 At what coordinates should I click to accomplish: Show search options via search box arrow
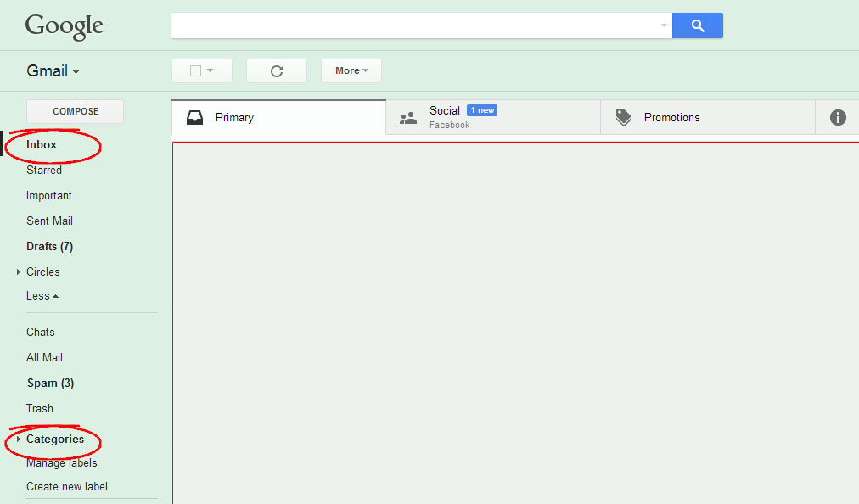(x=664, y=25)
